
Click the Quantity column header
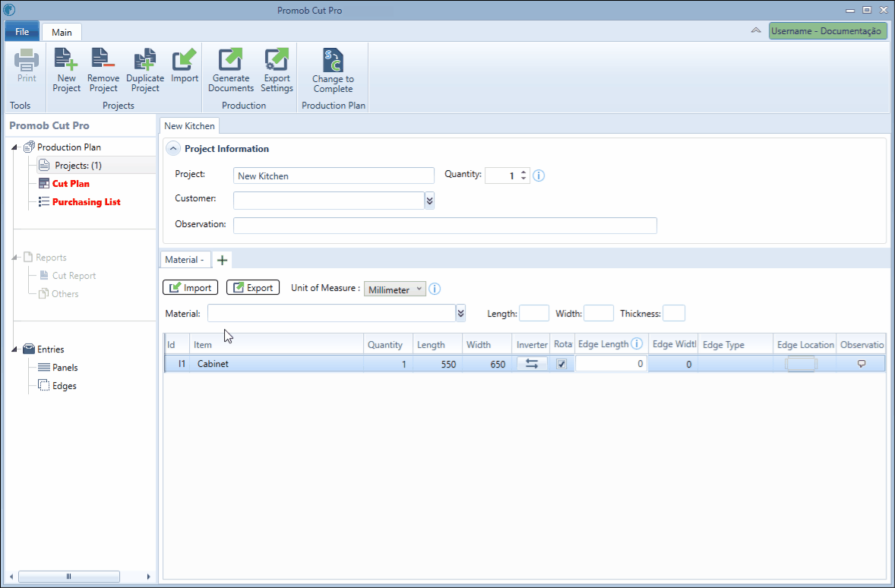(x=388, y=344)
